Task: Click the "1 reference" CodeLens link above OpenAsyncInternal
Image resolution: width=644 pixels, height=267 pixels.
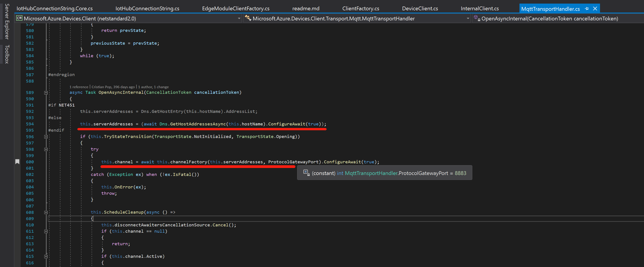Action: click(x=79, y=87)
